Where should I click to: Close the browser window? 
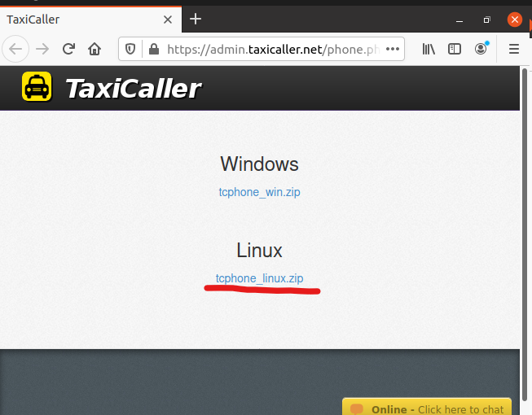[515, 20]
